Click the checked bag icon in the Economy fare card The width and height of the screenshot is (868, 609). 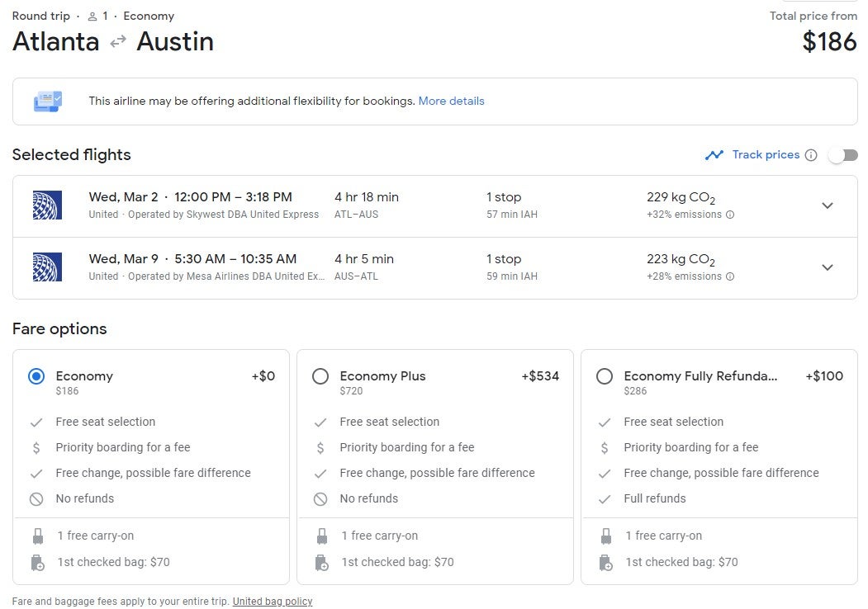pos(38,563)
